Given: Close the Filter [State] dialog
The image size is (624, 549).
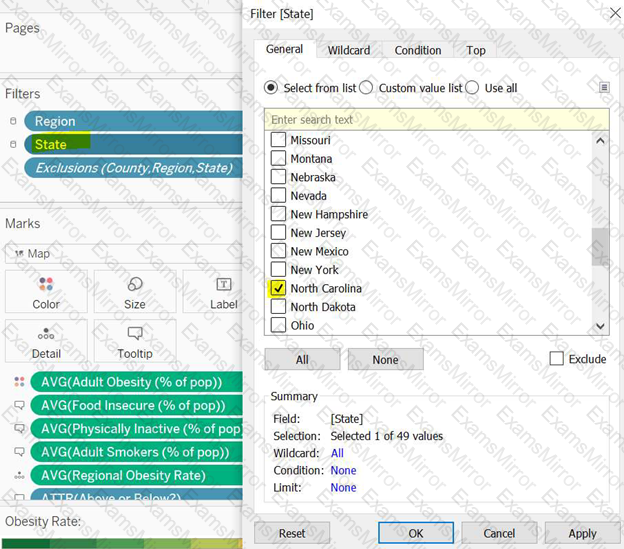Looking at the screenshot, I should [615, 13].
